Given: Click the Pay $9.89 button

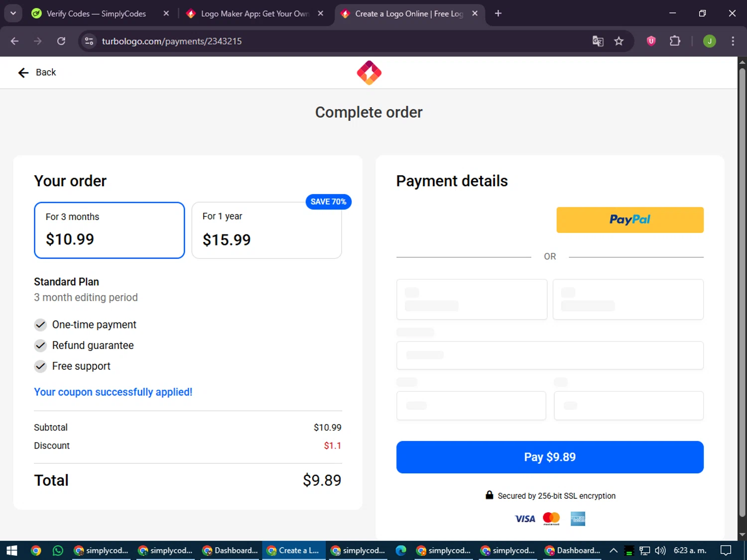Looking at the screenshot, I should 550,457.
